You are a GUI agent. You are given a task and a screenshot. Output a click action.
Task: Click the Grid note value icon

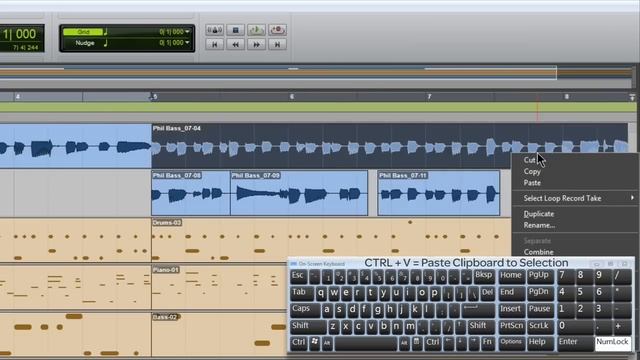pos(106,31)
